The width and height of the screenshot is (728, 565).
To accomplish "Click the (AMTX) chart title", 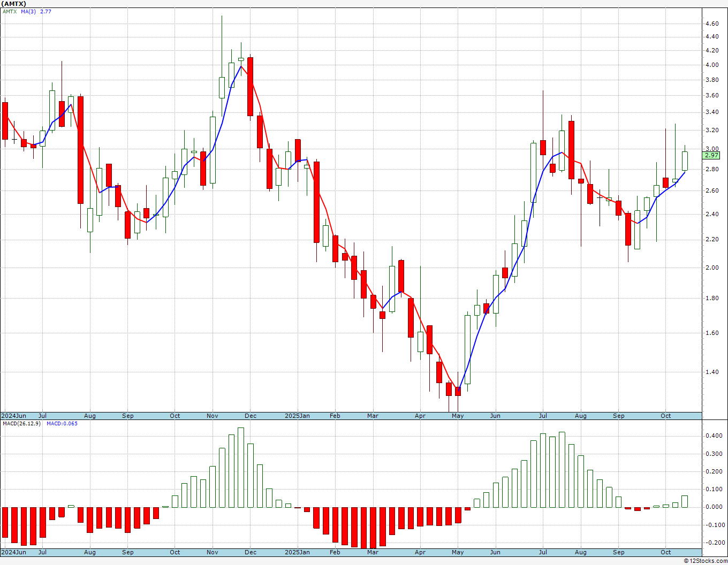I will [14, 4].
